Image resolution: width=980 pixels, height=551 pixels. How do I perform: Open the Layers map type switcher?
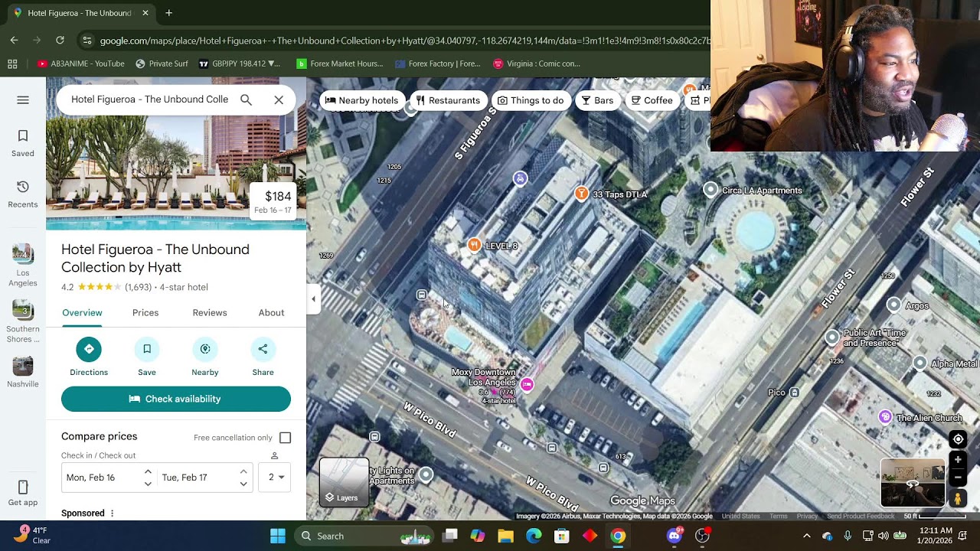point(344,481)
